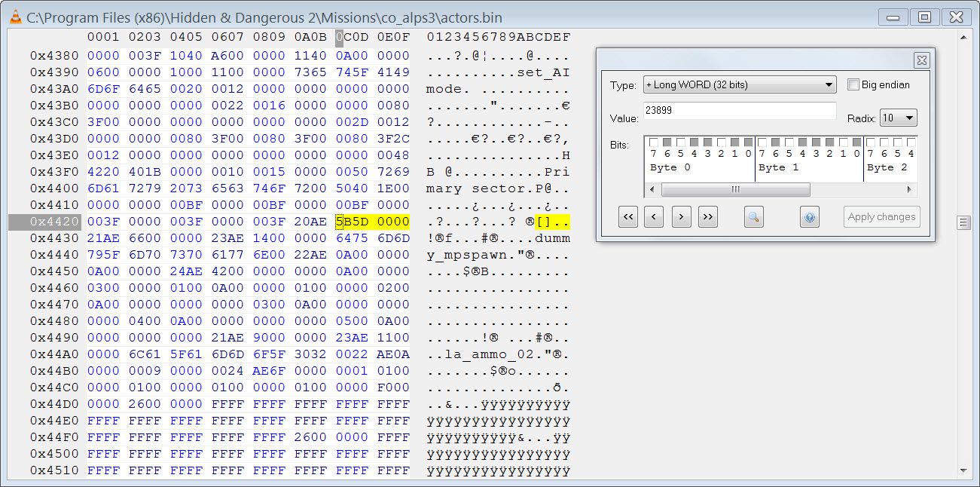Toggle bit 7 of Byte 0
The image size is (980, 487).
click(x=653, y=142)
